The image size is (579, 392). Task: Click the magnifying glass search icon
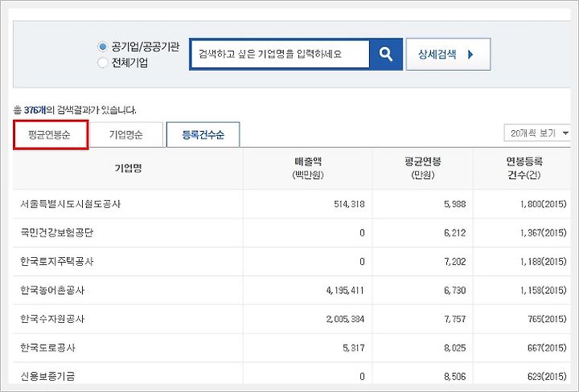(x=385, y=54)
